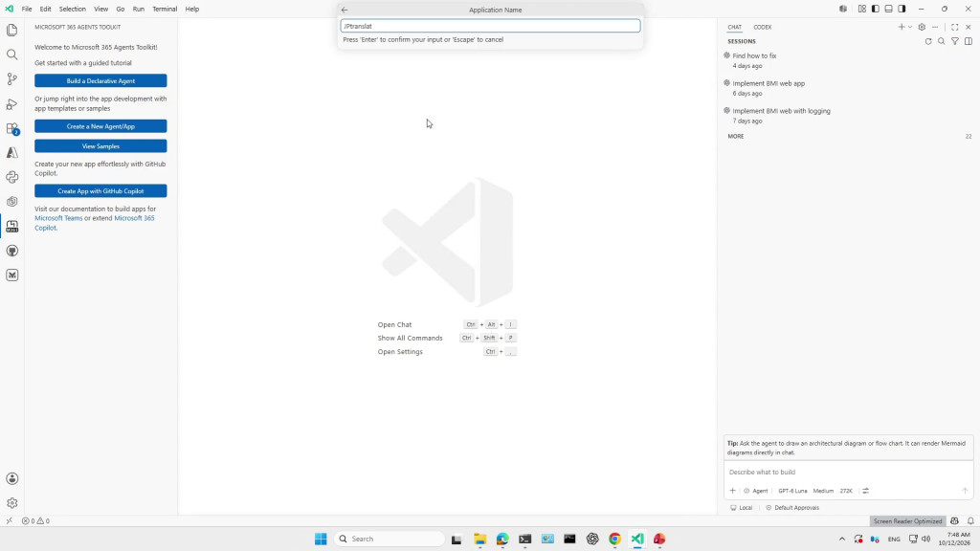This screenshot has width=980, height=551.
Task: Open the Microsoft 365 Agents Toolkit view
Action: point(11,226)
